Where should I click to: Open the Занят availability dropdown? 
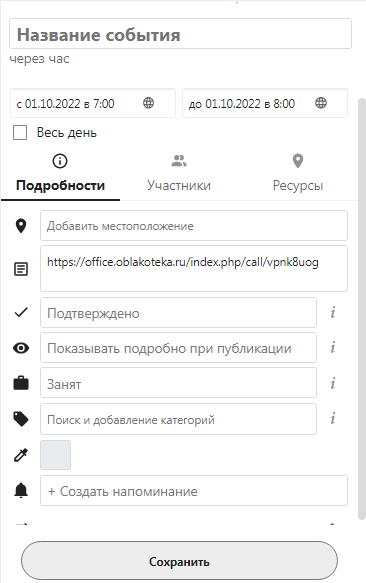point(179,383)
